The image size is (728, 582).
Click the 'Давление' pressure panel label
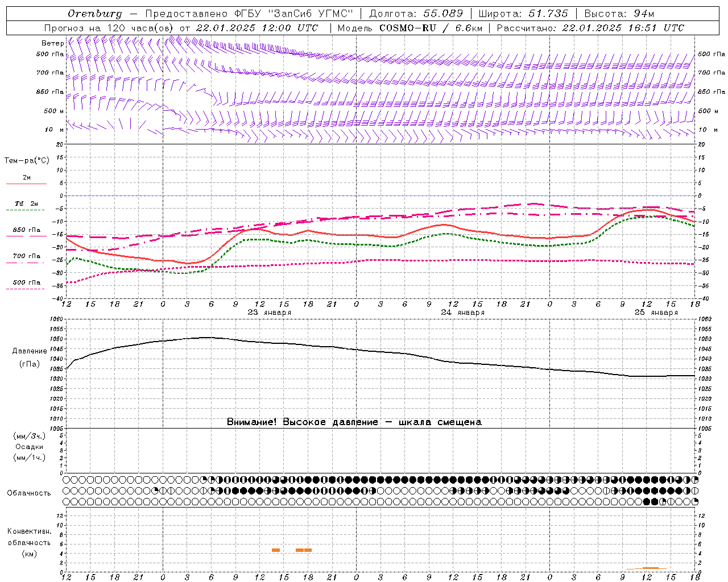coord(30,351)
